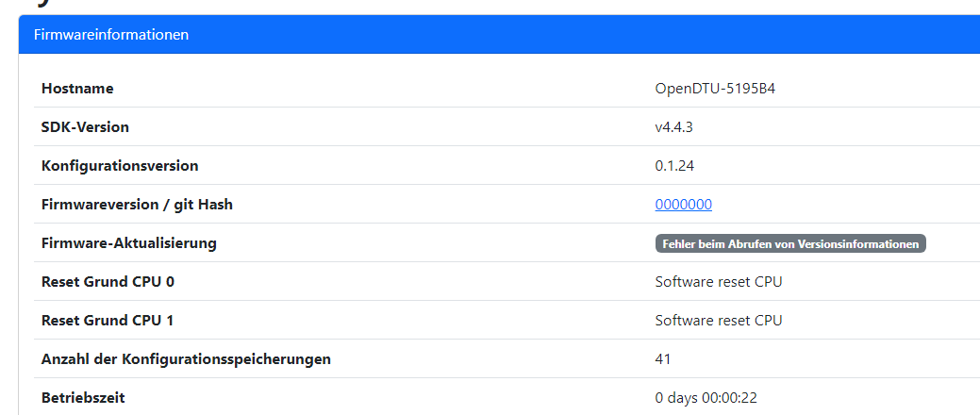Click the partially visible page heading above the card
The image size is (980, 415).
tap(28, 5)
